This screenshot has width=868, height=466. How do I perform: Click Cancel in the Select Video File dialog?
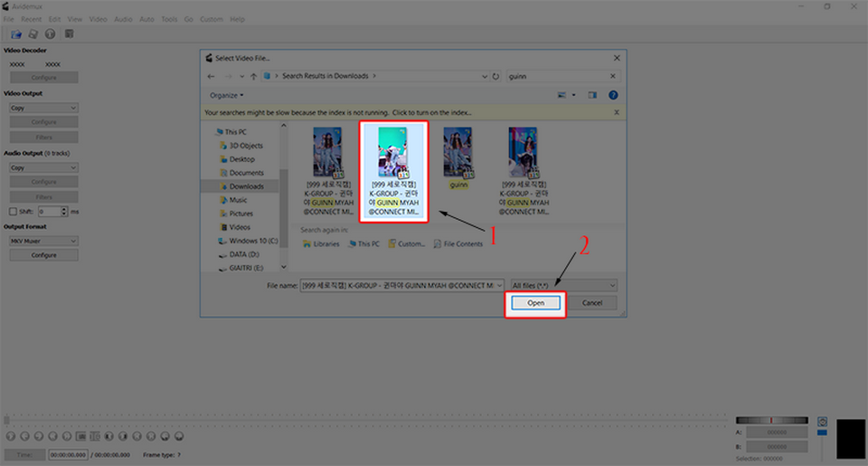pyautogui.click(x=591, y=303)
